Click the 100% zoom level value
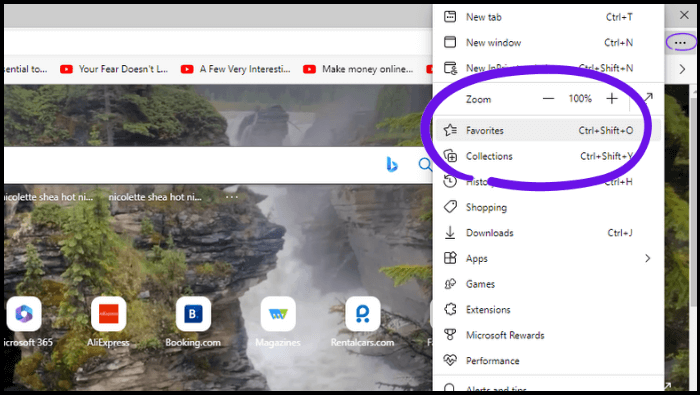 click(x=580, y=99)
